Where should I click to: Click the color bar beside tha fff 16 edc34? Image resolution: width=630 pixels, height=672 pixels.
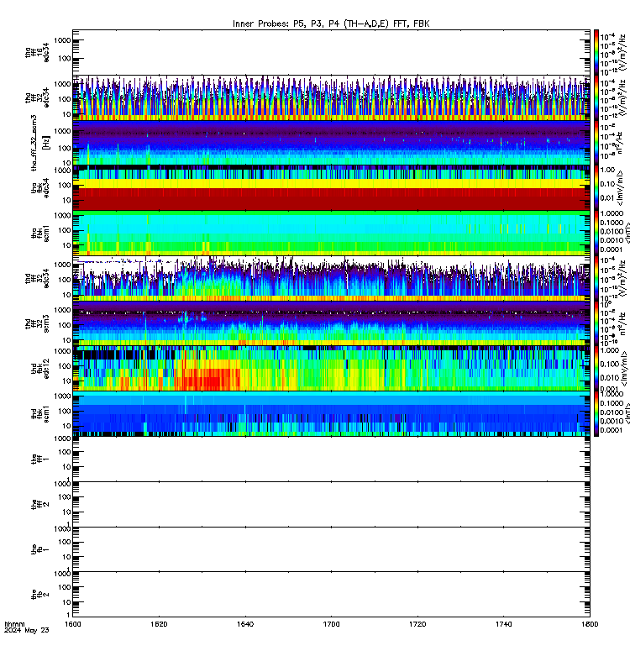tap(596, 53)
